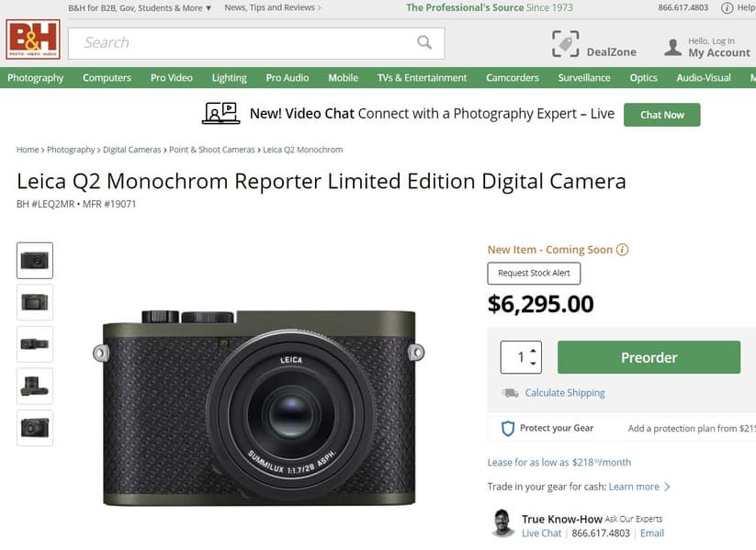This screenshot has width=756, height=550.
Task: Decrease quantity with the down arrow
Action: (535, 364)
